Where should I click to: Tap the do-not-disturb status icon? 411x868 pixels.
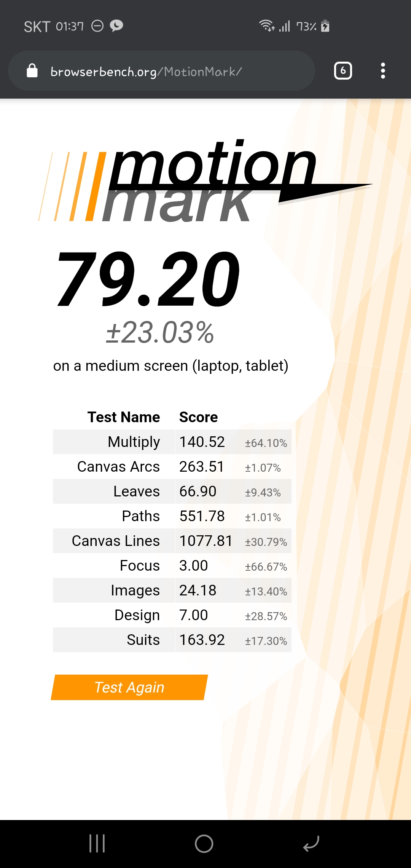click(97, 26)
